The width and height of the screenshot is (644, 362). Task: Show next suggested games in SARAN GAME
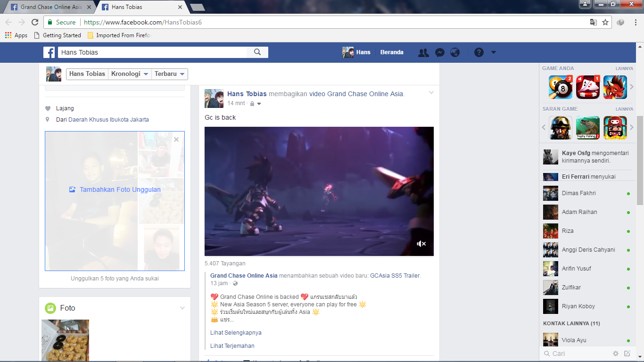(632, 127)
